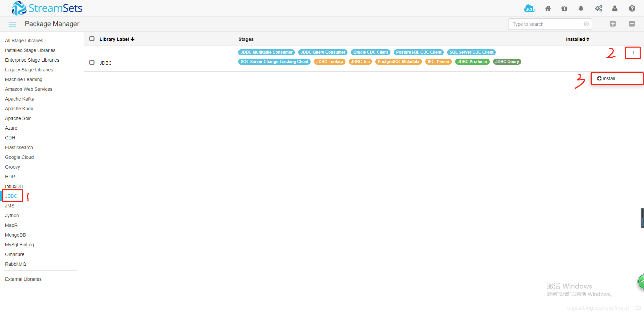Click the minus uninstall toolbar icon
This screenshot has height=314, width=644.
(632, 24)
